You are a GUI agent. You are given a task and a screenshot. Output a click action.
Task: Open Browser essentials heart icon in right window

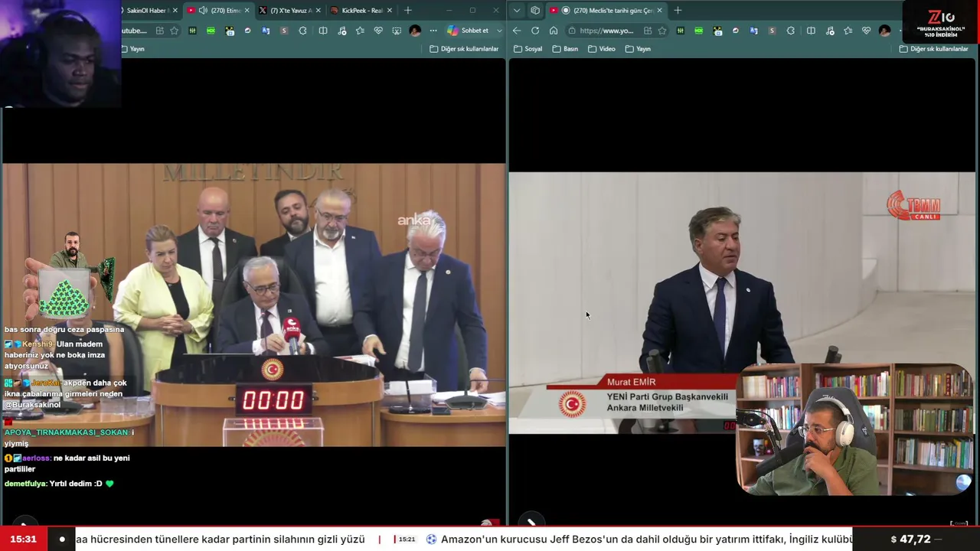pos(866,31)
